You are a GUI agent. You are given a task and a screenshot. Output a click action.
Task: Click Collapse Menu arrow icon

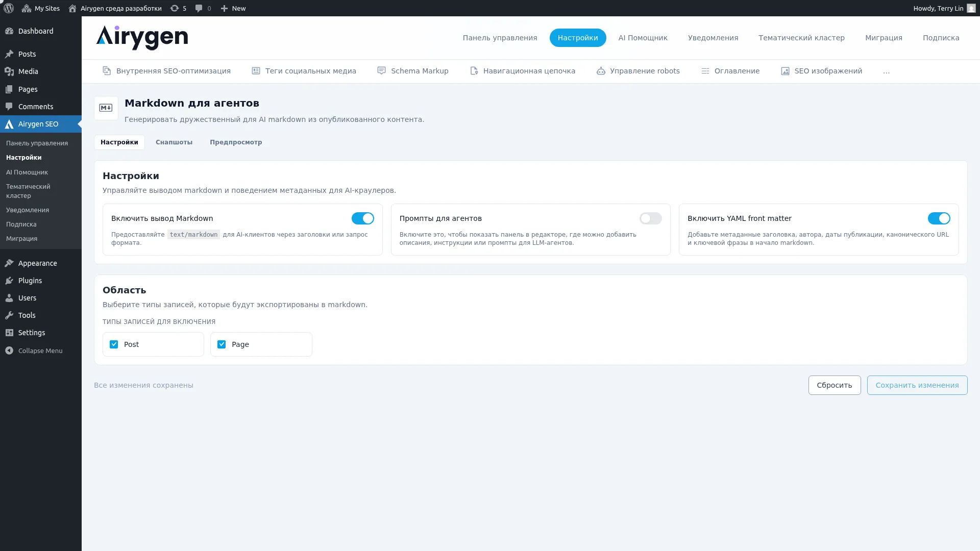coord(9,350)
